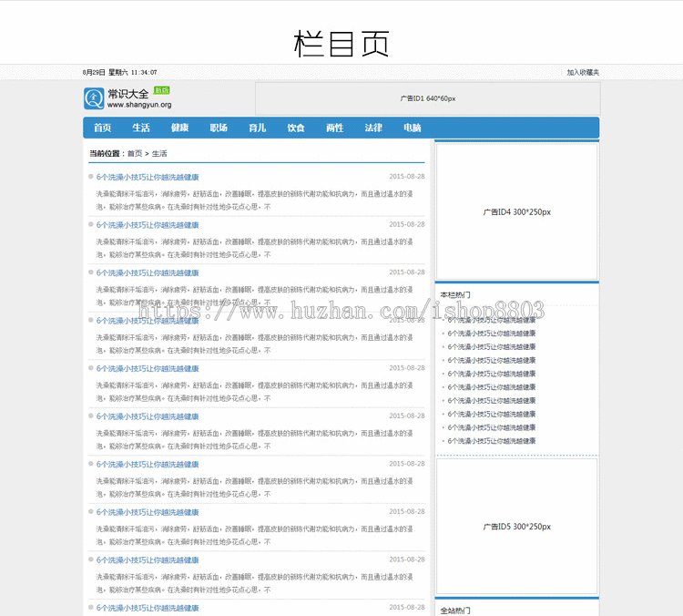
Task: Click the 全站热门 sidebar heading
Action: click(455, 611)
